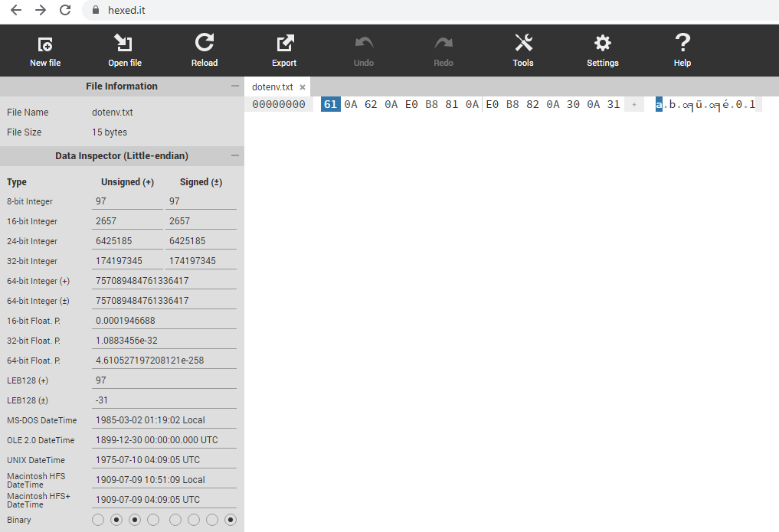Open Help question mark

coord(682,44)
